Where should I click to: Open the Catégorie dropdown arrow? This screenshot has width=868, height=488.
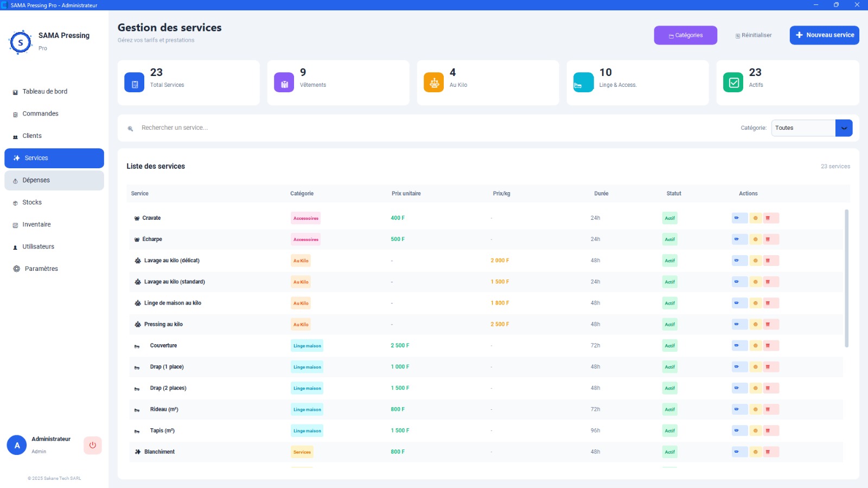[x=844, y=128]
